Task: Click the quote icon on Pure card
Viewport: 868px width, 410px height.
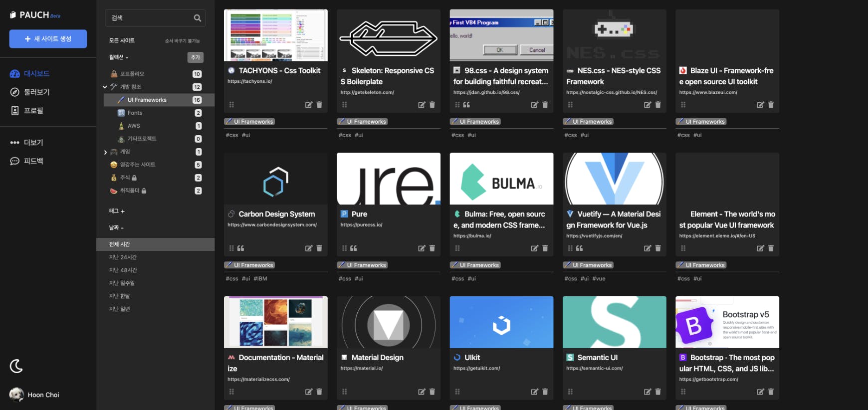Action: (x=354, y=248)
